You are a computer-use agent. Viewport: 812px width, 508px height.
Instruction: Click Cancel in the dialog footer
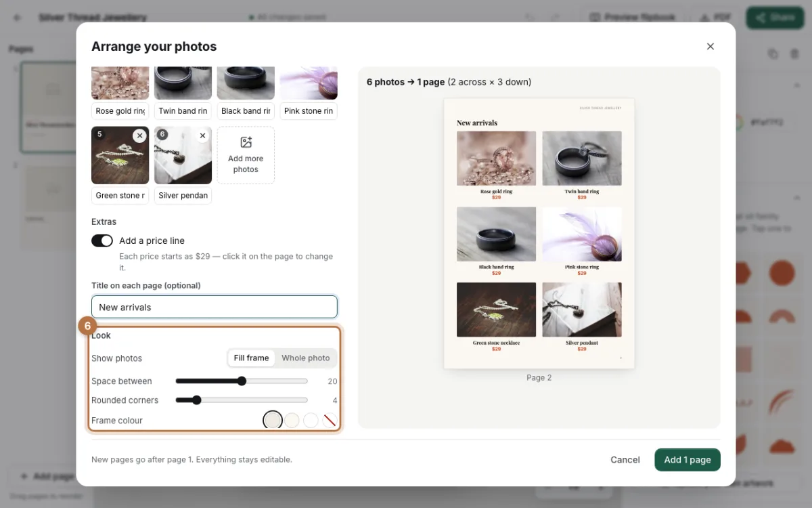[x=625, y=460]
